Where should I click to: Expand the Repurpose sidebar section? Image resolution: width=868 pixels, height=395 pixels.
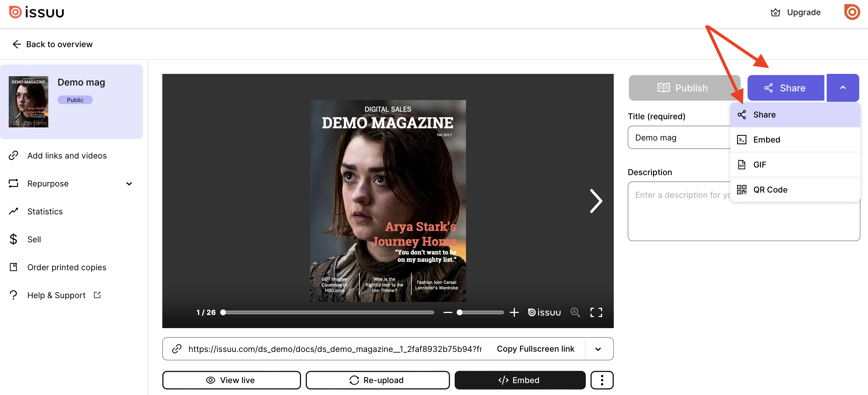(x=129, y=184)
